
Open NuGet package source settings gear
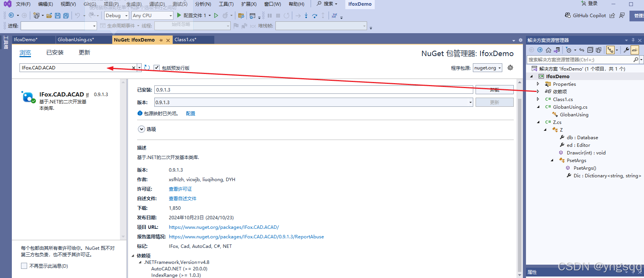[510, 67]
